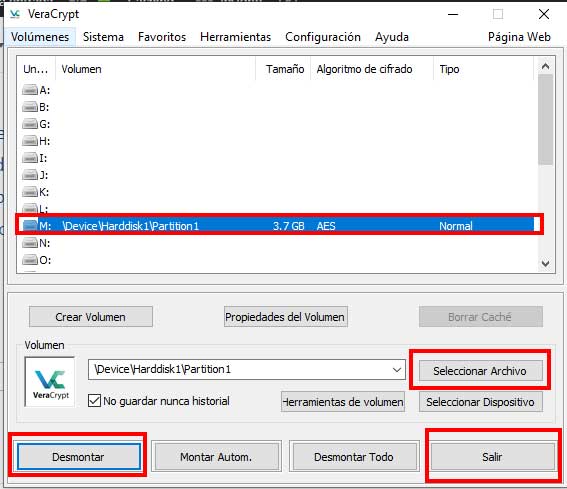Click the volume path input field

tap(239, 369)
